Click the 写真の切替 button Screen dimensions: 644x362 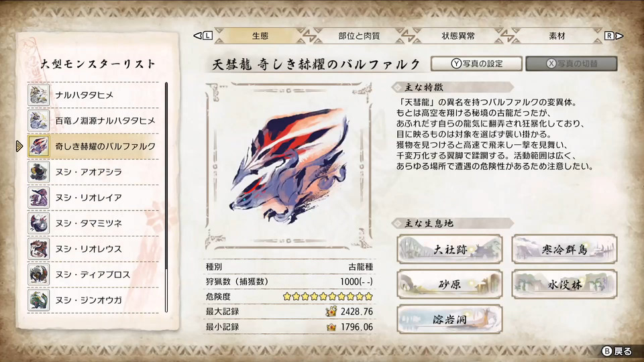(x=572, y=64)
